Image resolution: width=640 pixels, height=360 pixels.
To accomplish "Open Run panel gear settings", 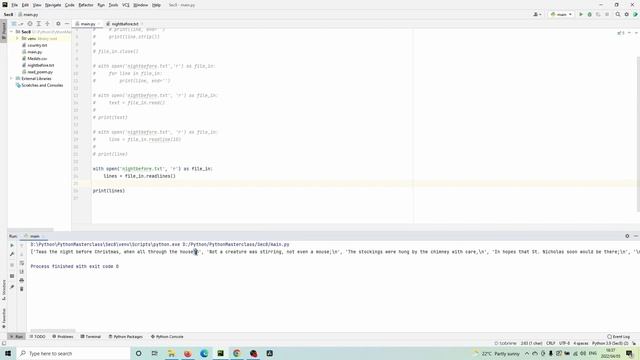I will click(627, 236).
